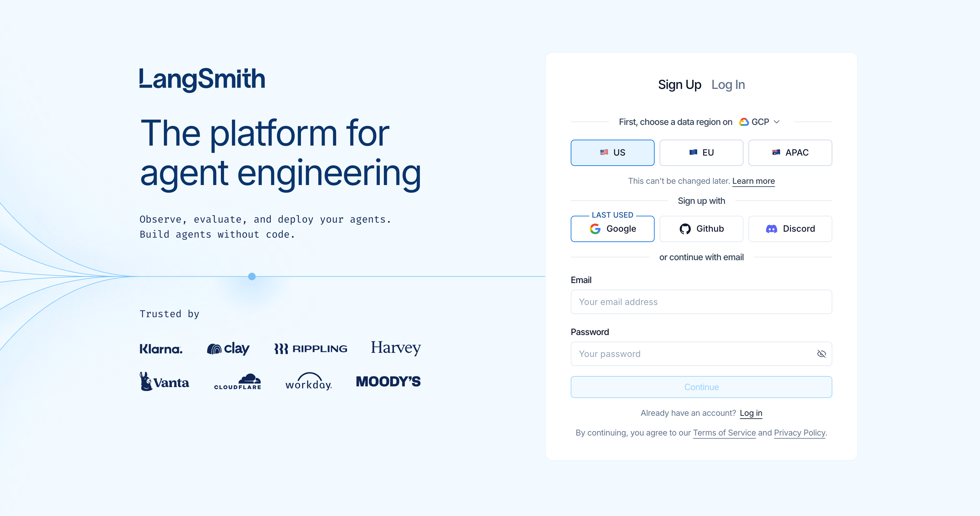The image size is (980, 516).
Task: Click 'This can't be changed later.' text
Action: coord(679,181)
